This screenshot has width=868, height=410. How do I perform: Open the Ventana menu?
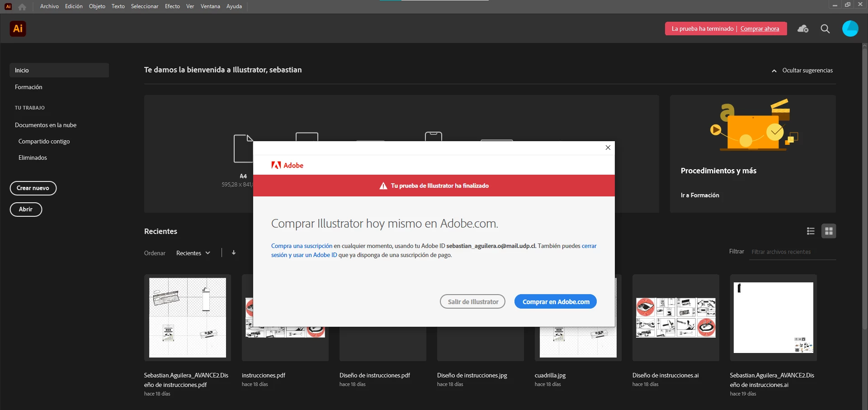click(210, 6)
